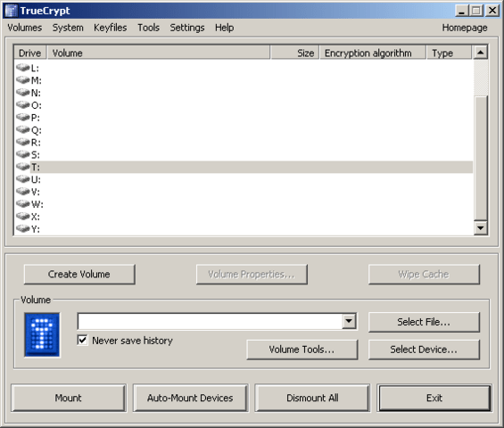Open the System menu
This screenshot has height=428, width=504.
tap(68, 28)
